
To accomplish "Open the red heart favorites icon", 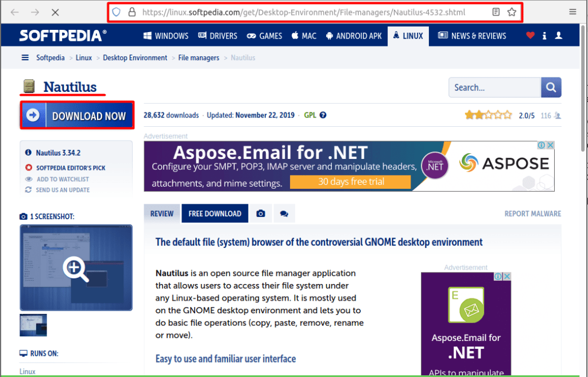I will 530,35.
